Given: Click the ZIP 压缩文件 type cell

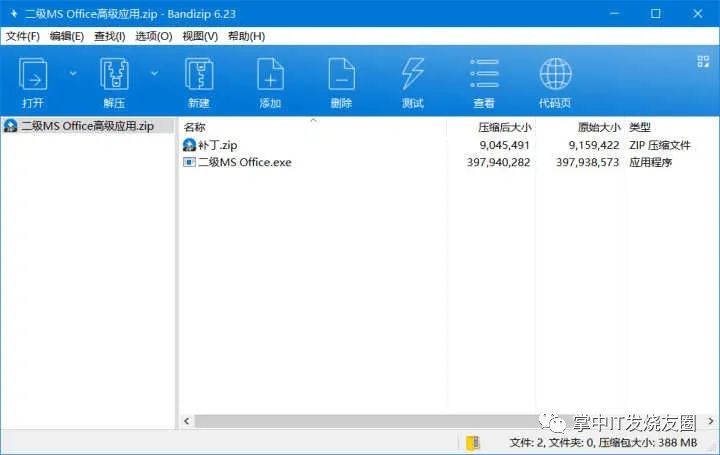Looking at the screenshot, I should click(x=660, y=145).
